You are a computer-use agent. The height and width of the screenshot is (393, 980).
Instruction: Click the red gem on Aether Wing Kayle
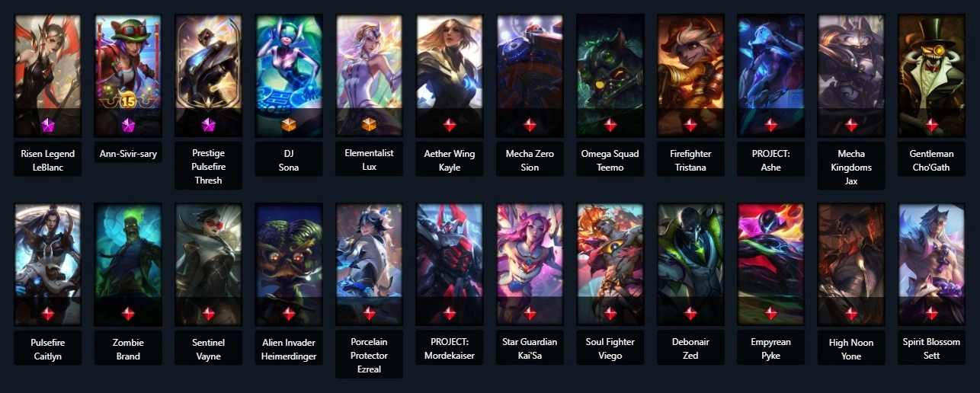[450, 124]
